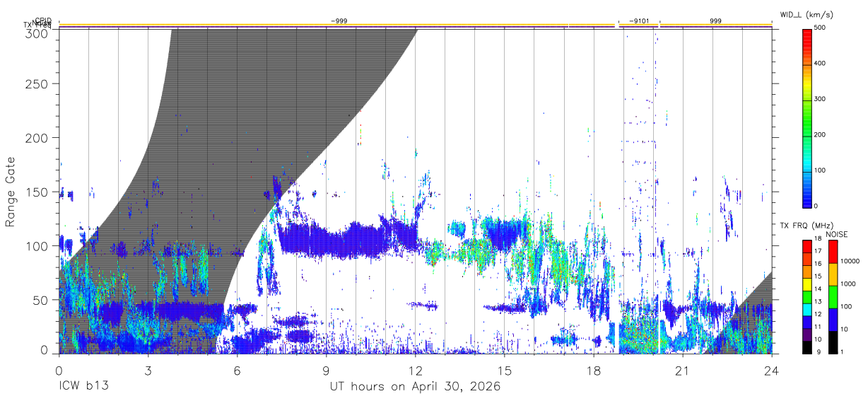Click the Range Gate tick label 50
Screen dimensions: 868x401
click(42, 300)
